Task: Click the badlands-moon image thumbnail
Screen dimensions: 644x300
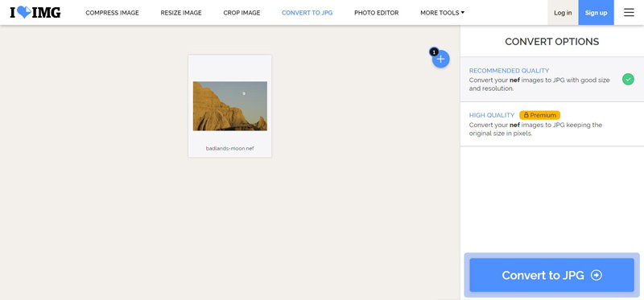Action: tap(230, 106)
